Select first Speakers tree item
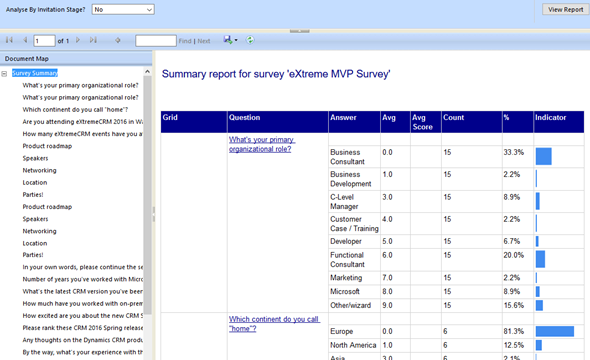Viewport: 590px width, 360px height. click(x=35, y=158)
